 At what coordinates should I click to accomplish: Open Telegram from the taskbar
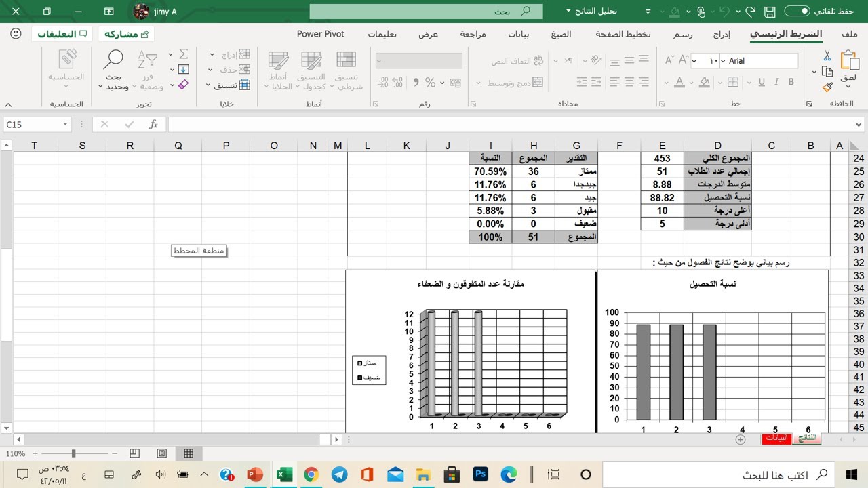(x=339, y=474)
